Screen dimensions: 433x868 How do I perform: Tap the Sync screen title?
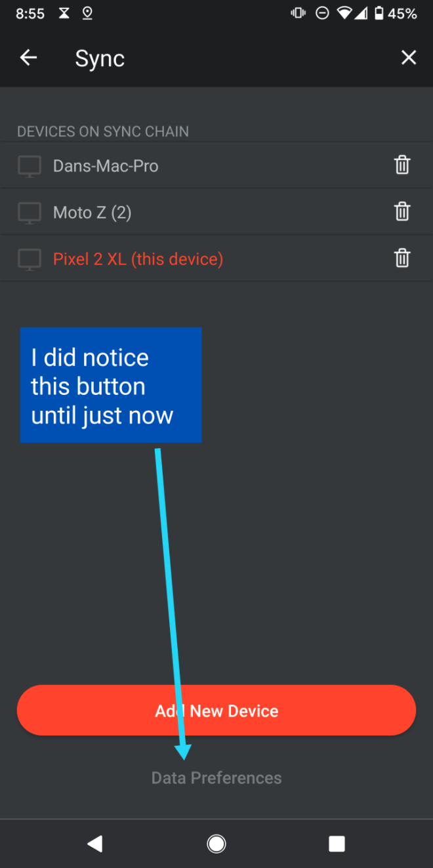pyautogui.click(x=100, y=58)
